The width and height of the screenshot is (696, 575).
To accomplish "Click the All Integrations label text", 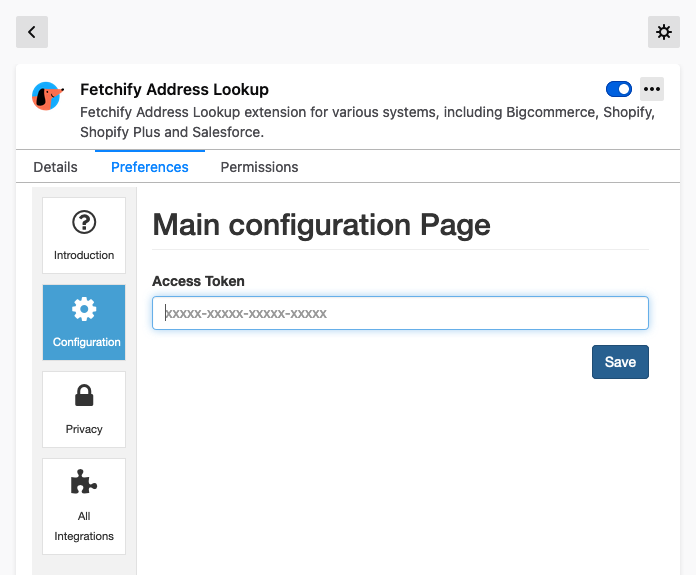I will [84, 526].
